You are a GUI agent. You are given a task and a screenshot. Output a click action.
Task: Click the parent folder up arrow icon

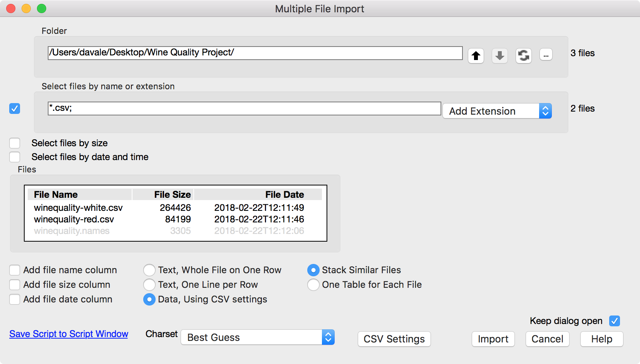476,55
